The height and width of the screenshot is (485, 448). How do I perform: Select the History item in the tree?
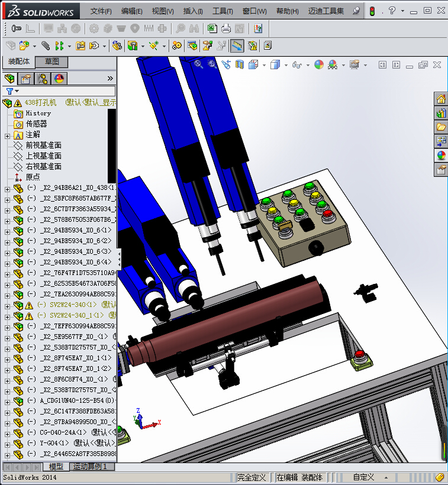[38, 113]
